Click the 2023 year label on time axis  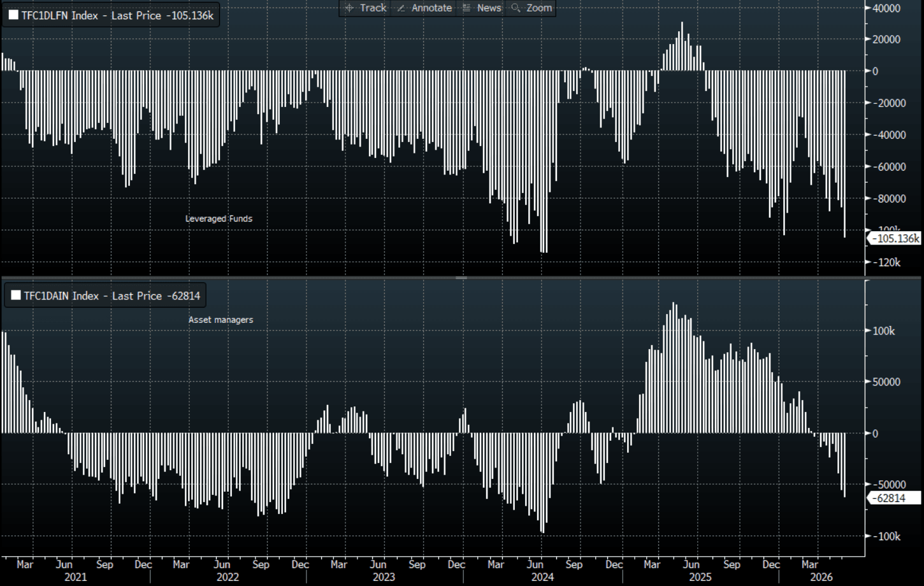click(x=384, y=577)
